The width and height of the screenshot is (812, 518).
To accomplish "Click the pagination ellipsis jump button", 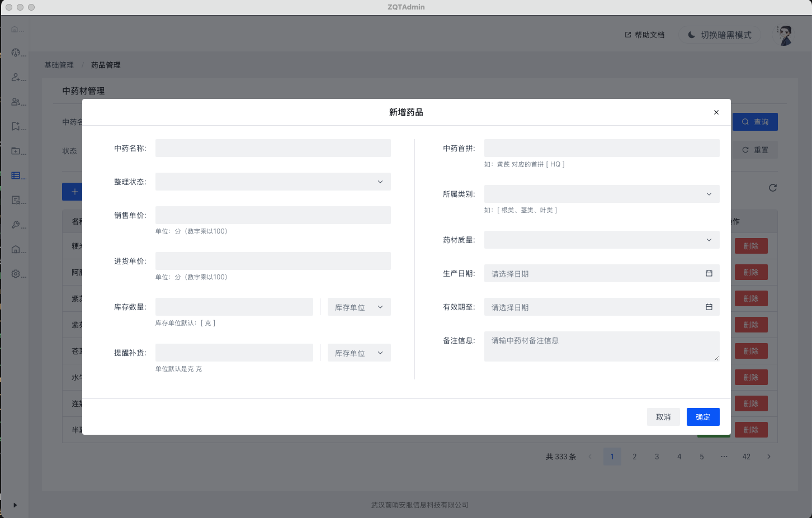I will 724,457.
